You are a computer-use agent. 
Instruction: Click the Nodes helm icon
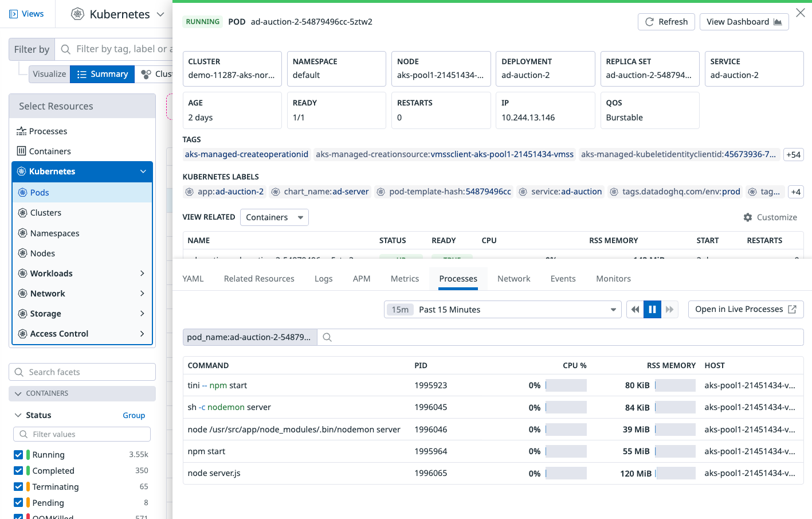[23, 253]
